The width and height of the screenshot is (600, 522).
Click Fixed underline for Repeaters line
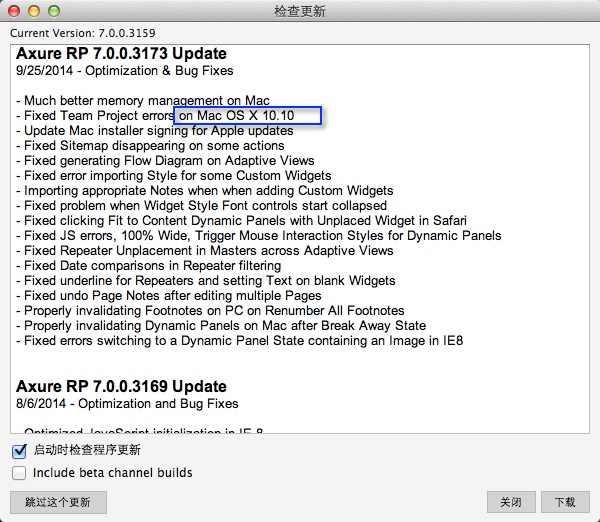(x=205, y=281)
